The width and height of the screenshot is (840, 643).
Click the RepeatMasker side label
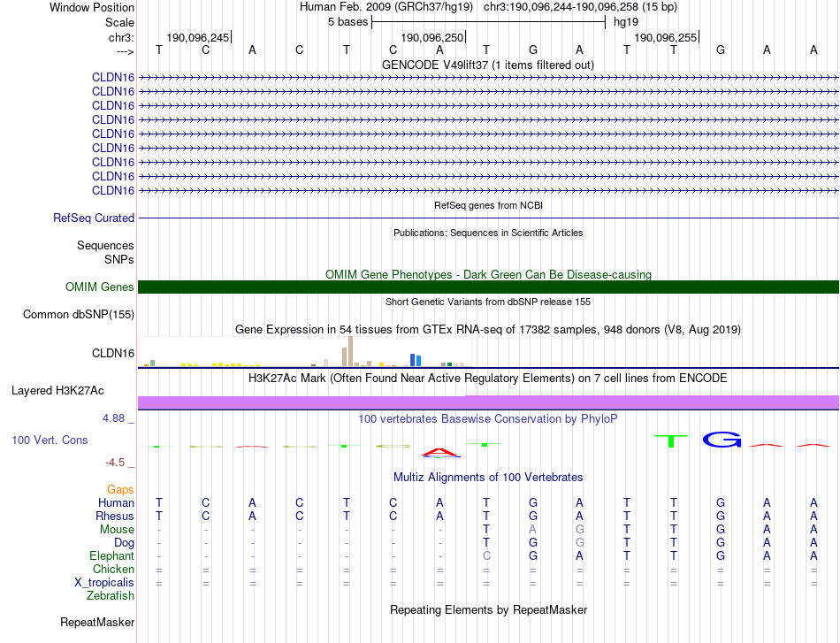(97, 622)
